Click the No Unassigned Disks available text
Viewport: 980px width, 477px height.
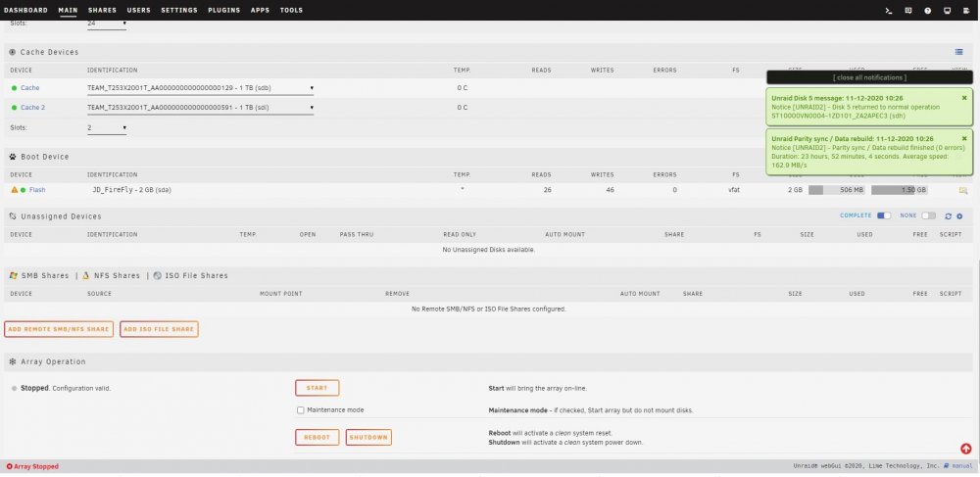click(x=489, y=250)
